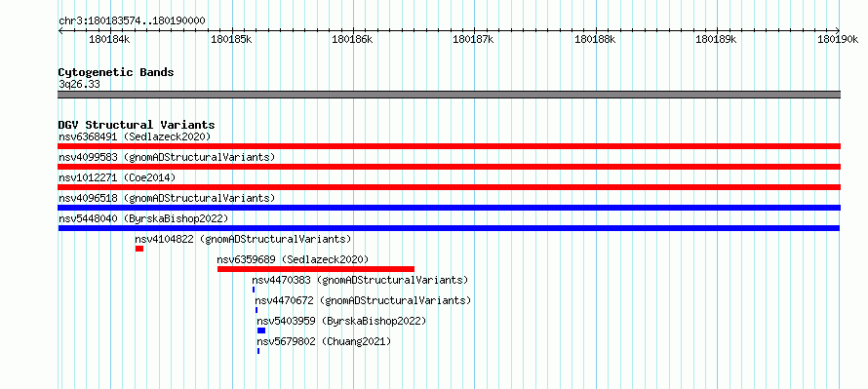Select the gray 3q26.33 cytogenetic band bar
Viewport: 868px width, 389px height.
coord(449,95)
